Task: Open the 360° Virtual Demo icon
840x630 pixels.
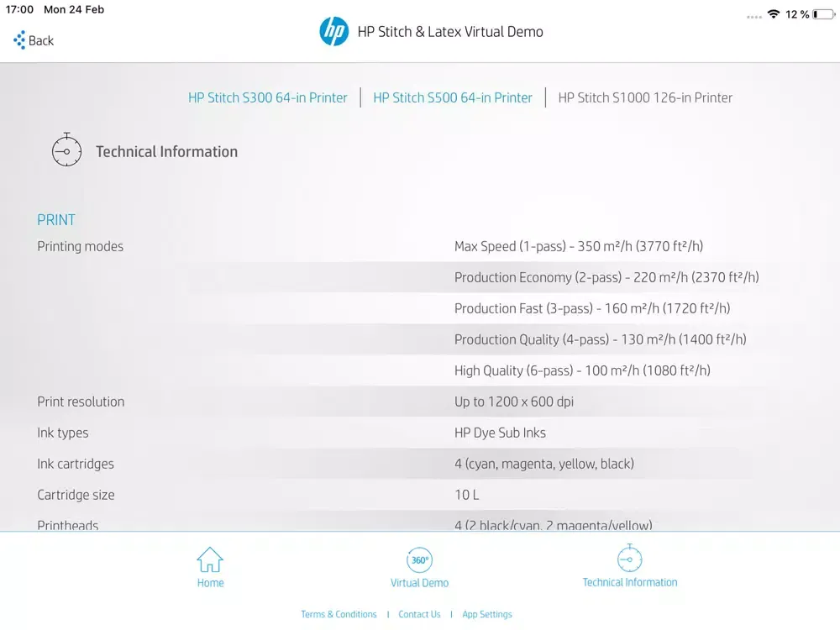Action: pyautogui.click(x=419, y=559)
